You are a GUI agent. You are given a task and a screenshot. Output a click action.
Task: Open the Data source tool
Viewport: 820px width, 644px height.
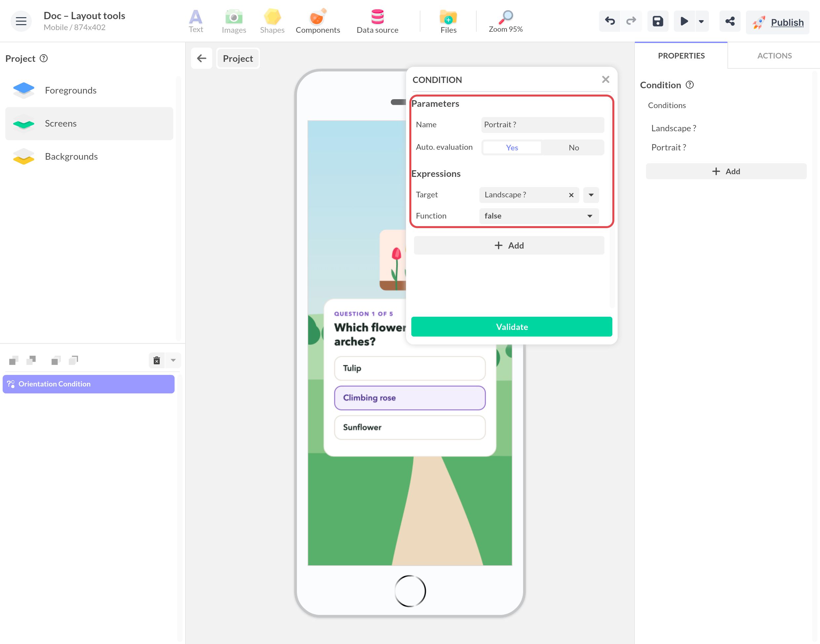[377, 21]
